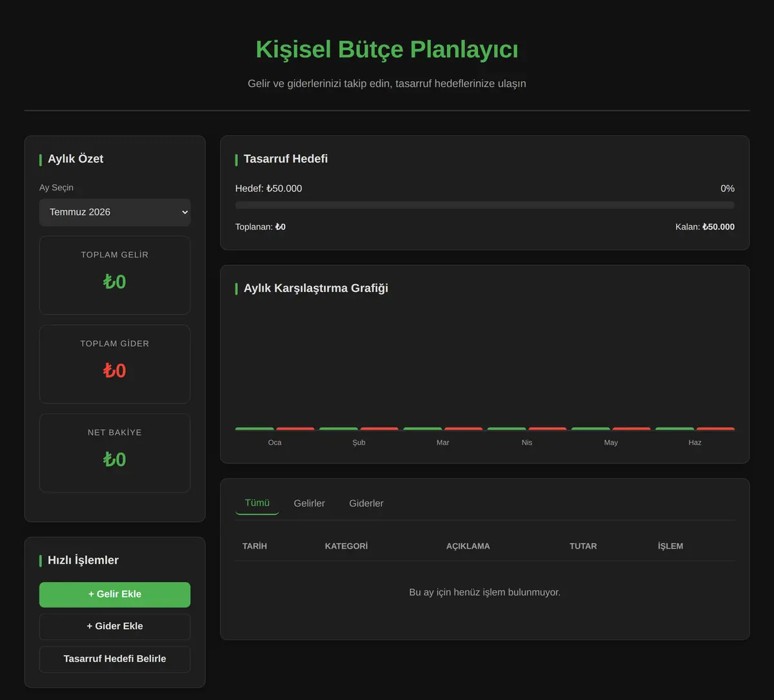Click the Tutar column header
The image size is (774, 700).
[583, 546]
